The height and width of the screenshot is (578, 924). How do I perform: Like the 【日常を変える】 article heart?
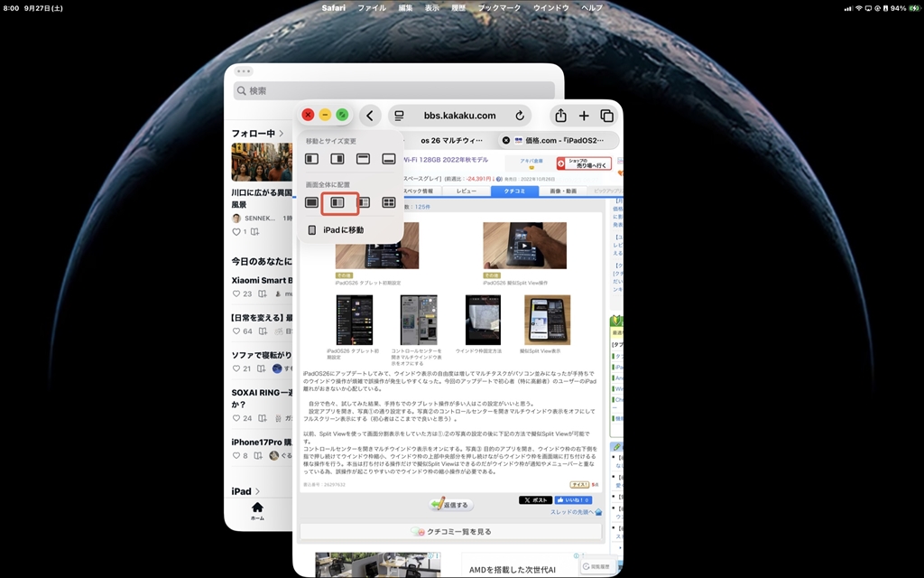click(x=236, y=331)
